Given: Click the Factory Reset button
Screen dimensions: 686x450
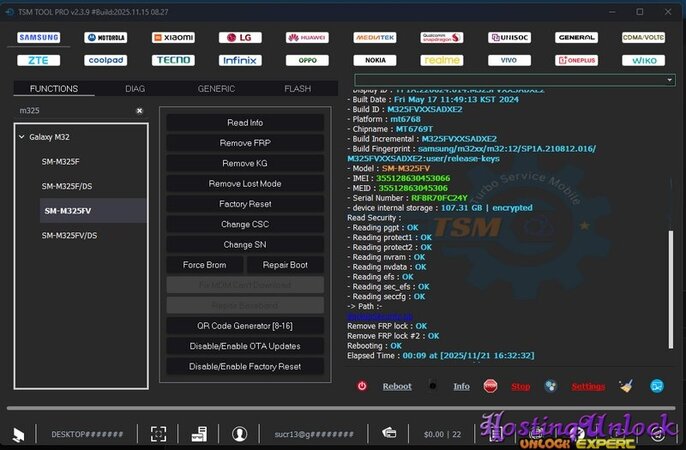Looking at the screenshot, I should coord(245,204).
